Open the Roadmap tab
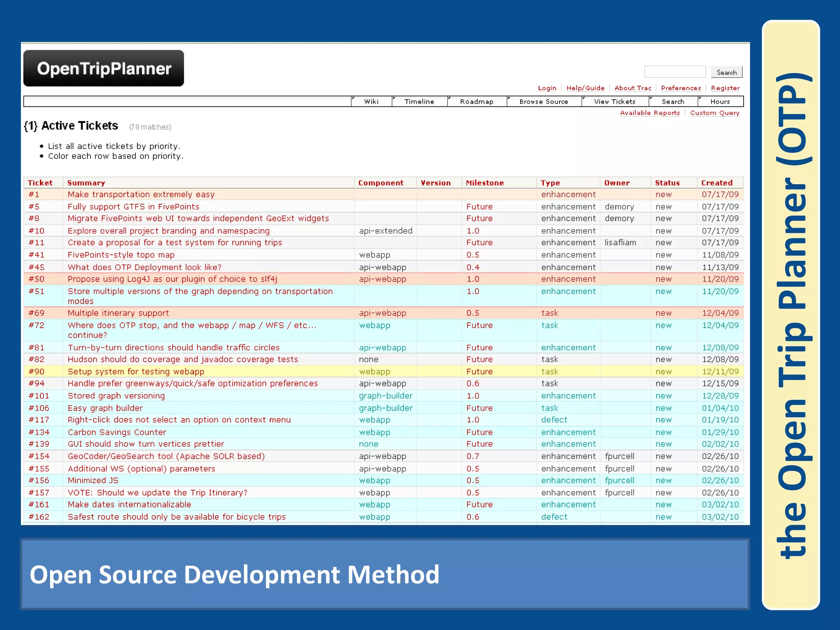 476,102
